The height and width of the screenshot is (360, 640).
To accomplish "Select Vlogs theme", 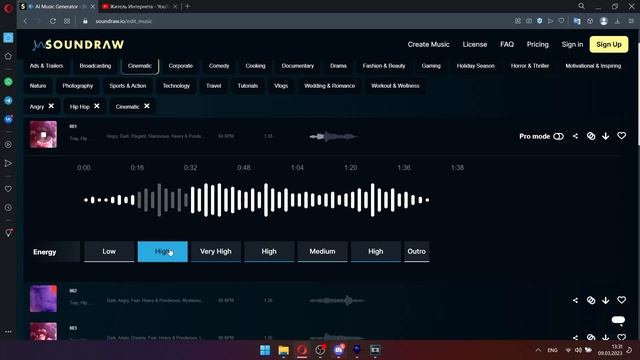I will click(x=281, y=86).
